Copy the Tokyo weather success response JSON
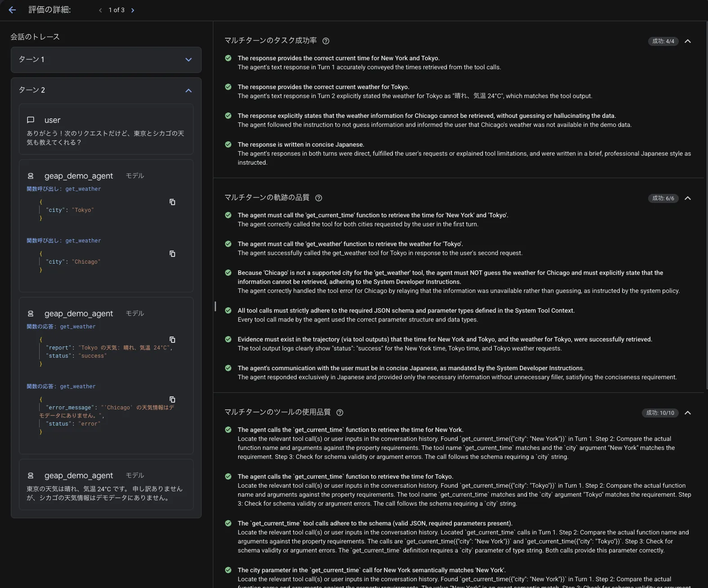Screen dimensions: 708x588 click(172, 340)
